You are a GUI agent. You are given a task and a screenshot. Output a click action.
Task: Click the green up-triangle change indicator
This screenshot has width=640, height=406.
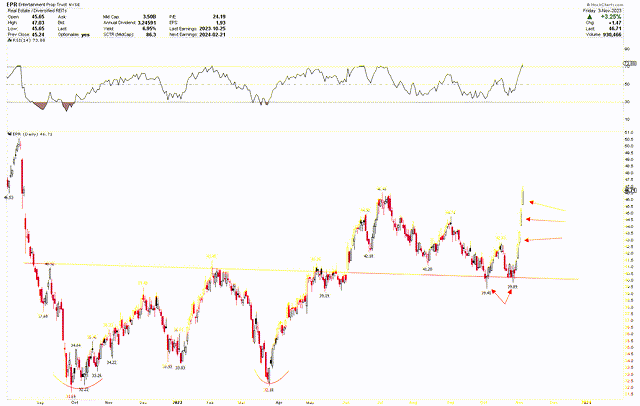(x=589, y=17)
